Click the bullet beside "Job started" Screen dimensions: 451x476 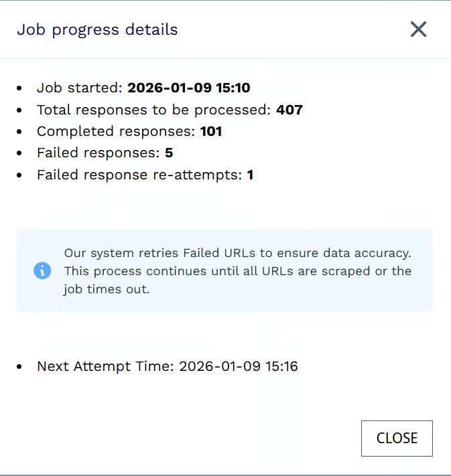(x=20, y=88)
